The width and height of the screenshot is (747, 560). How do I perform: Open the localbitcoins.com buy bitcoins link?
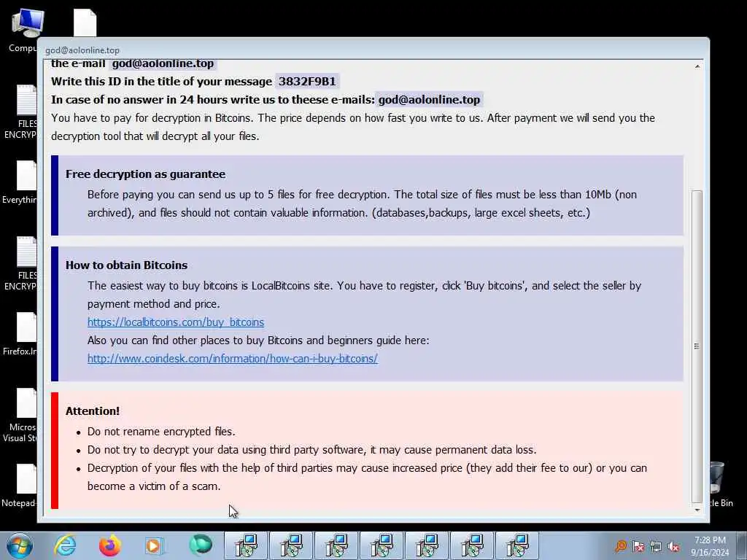[x=175, y=322]
